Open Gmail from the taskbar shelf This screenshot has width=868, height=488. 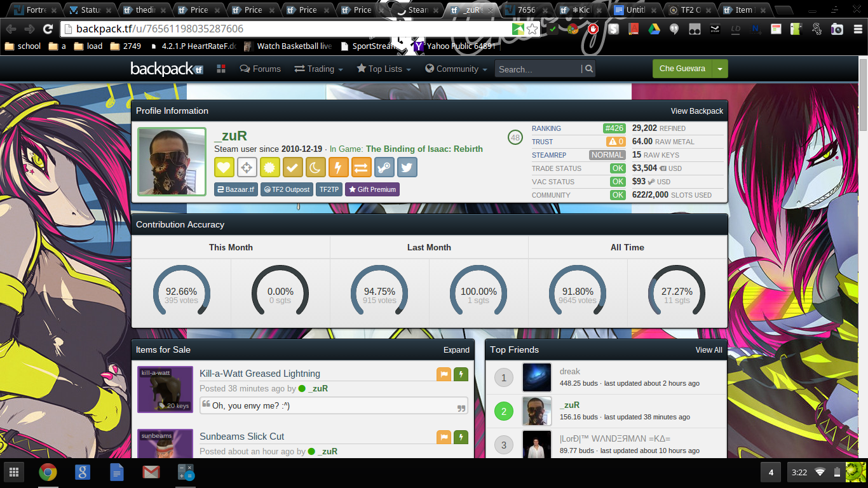[151, 472]
